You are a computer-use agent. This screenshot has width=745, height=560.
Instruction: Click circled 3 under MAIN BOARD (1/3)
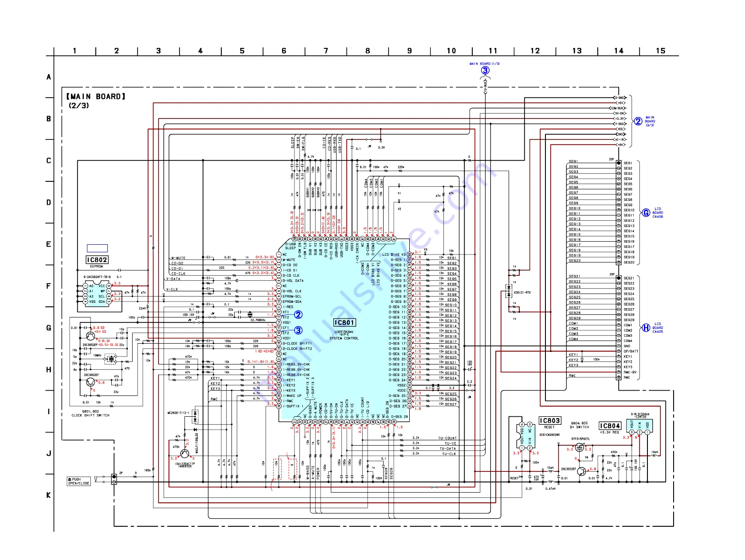coord(485,70)
